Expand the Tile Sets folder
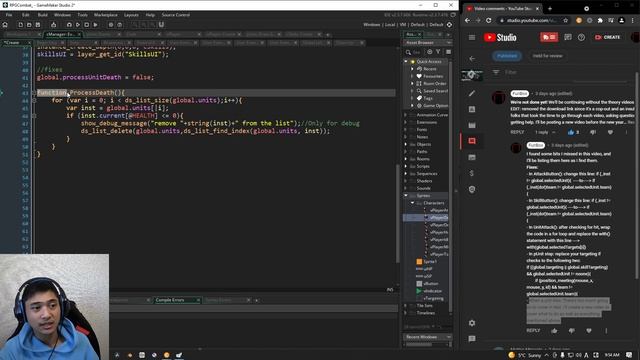Image resolution: width=640 pixels, height=360 pixels. click(406, 305)
